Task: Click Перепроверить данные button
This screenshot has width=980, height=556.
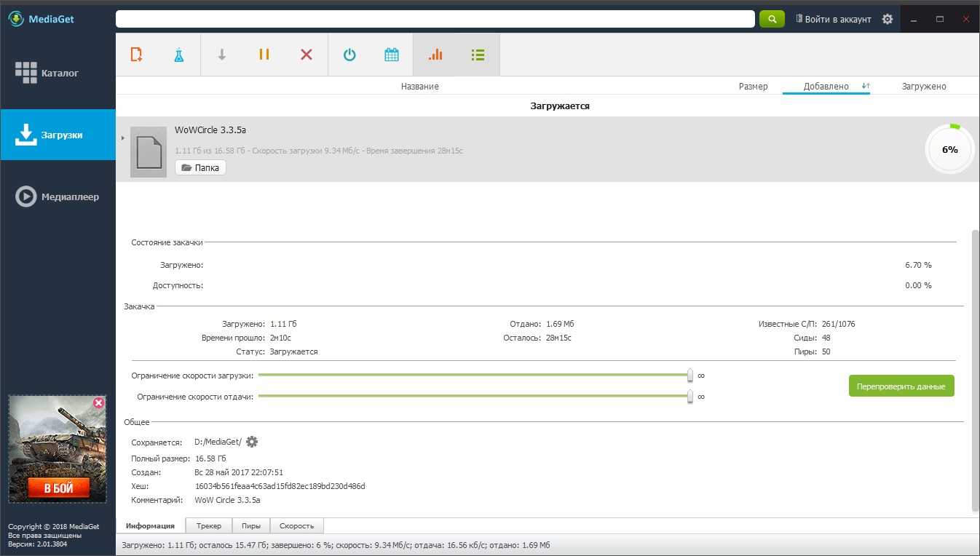Action: click(901, 386)
